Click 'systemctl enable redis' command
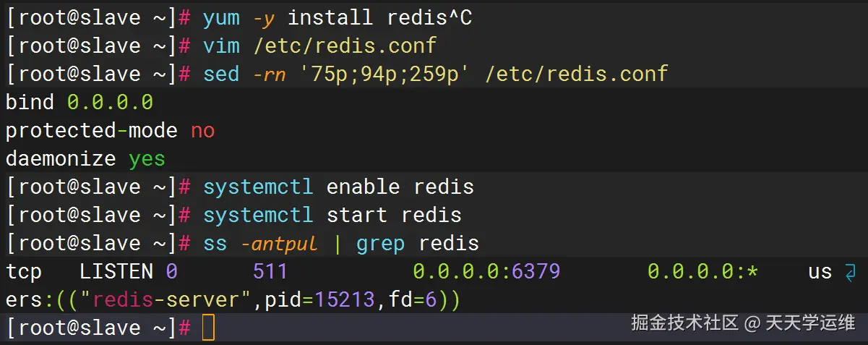 point(338,187)
